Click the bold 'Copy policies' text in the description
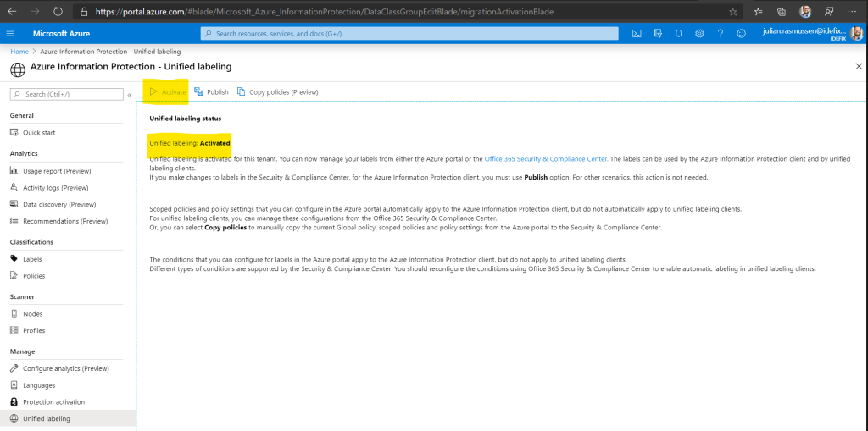This screenshot has width=868, height=431. [x=225, y=228]
